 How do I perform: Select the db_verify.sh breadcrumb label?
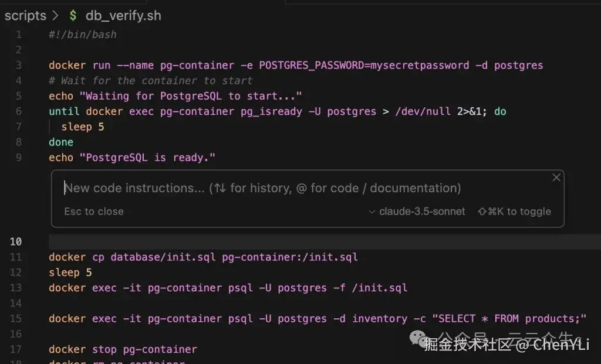123,16
